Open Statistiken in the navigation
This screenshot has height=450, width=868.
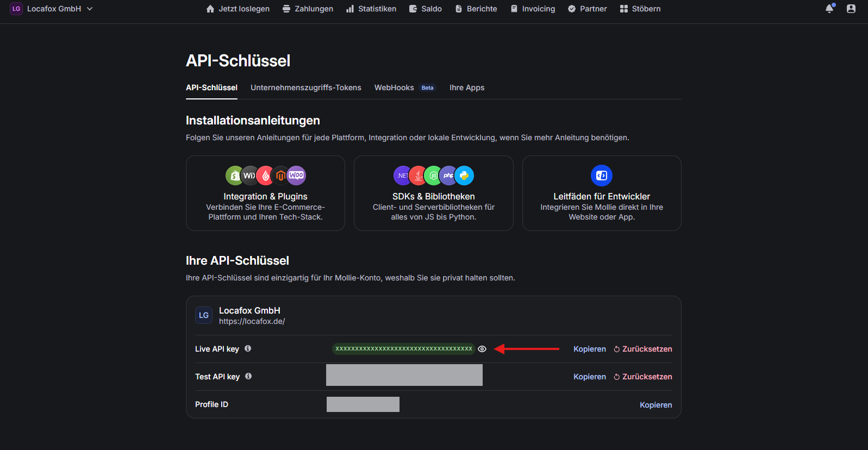[371, 9]
